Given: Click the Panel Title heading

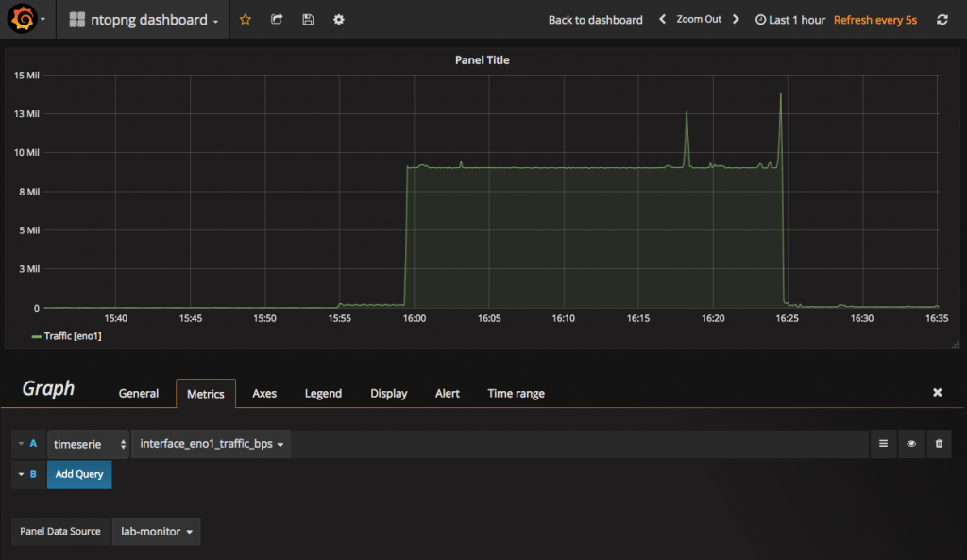Looking at the screenshot, I should pyautogui.click(x=483, y=59).
